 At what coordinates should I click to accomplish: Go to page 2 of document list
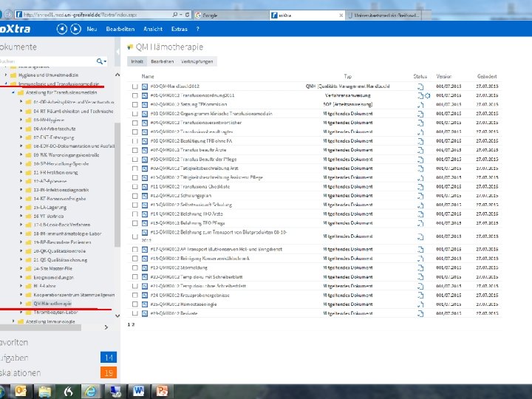(133, 324)
